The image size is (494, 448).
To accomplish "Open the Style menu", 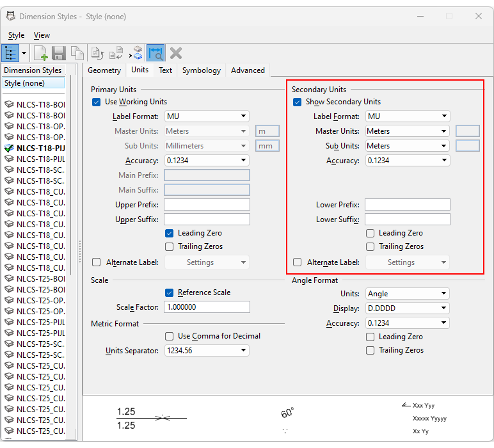I will tap(16, 35).
